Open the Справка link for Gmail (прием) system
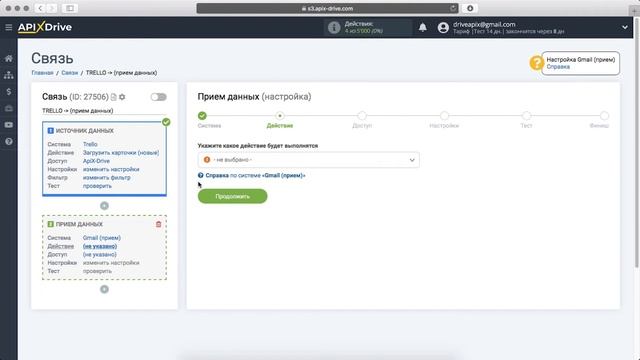 255,176
